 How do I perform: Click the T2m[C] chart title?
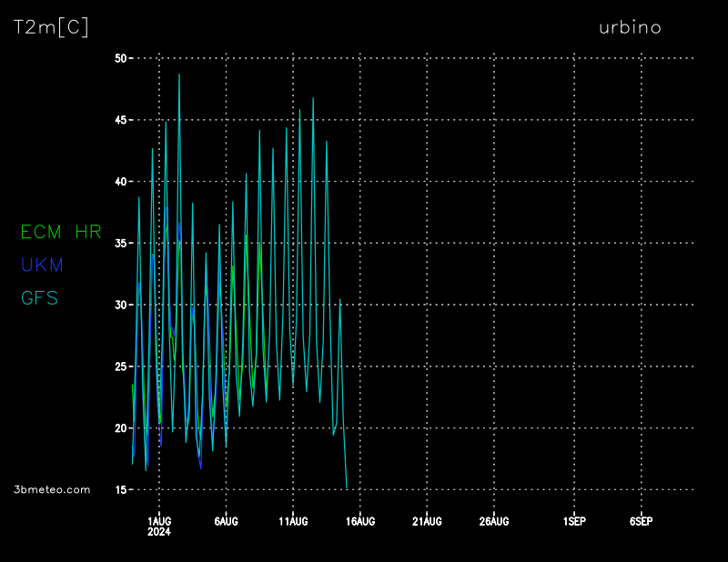(51, 27)
